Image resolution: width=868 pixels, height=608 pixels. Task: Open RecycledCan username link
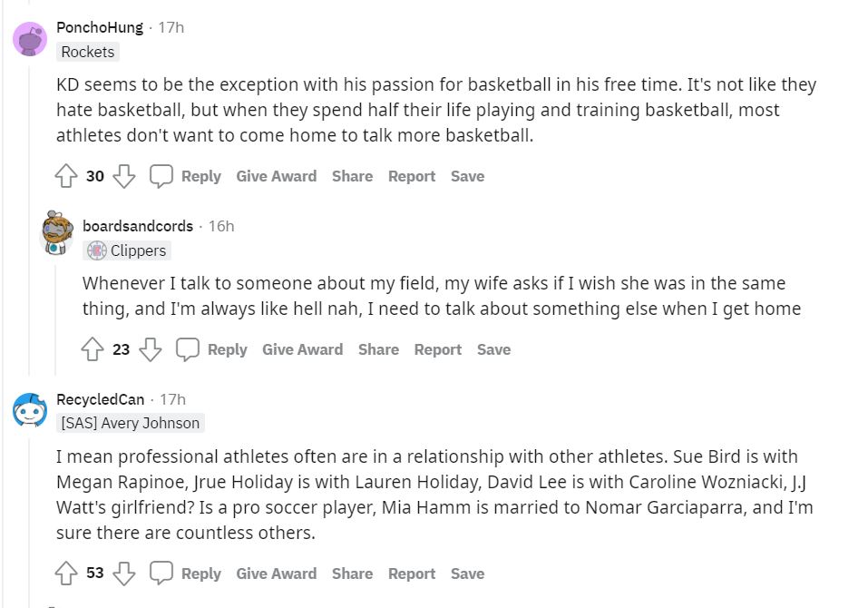click(x=100, y=399)
